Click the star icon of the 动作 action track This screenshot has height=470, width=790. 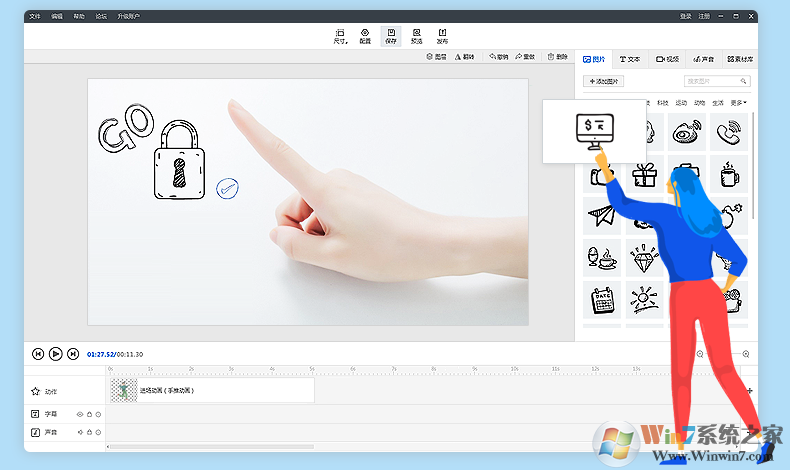point(35,391)
